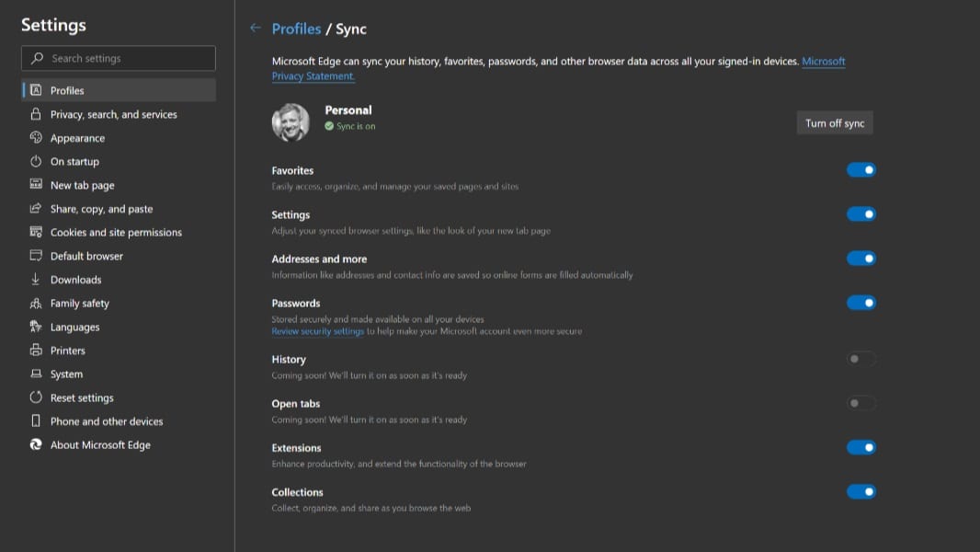Click the About Microsoft Edge logo icon

click(36, 444)
